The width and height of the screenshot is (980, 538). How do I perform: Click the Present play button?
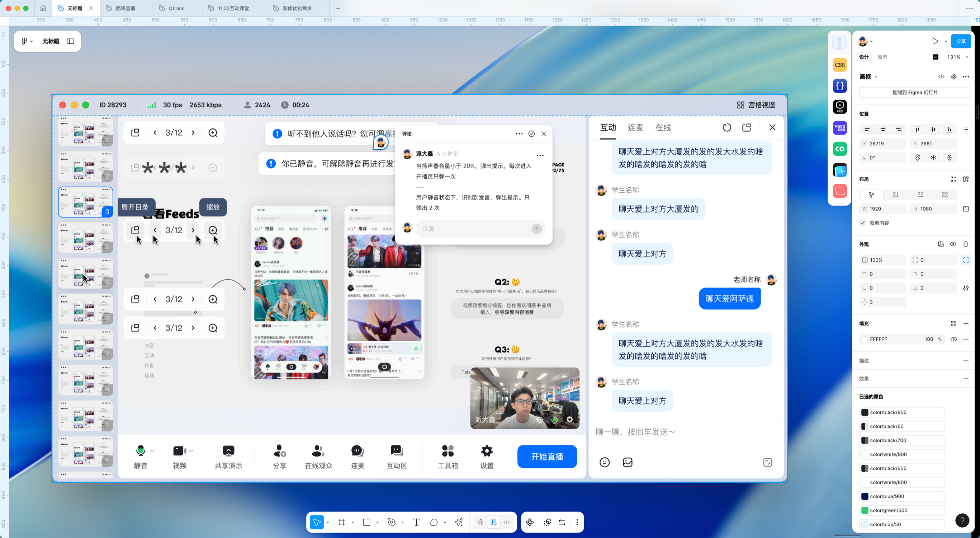pos(935,41)
